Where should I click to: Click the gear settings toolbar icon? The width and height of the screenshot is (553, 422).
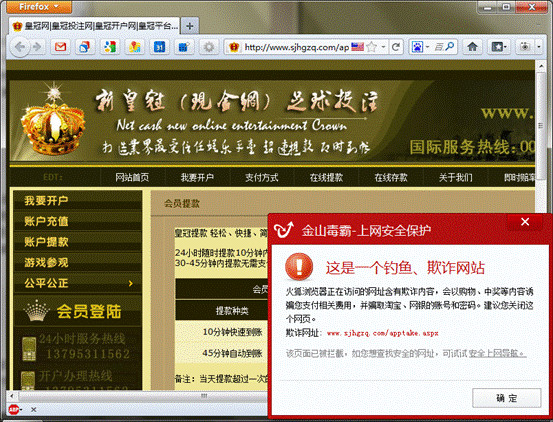click(209, 47)
